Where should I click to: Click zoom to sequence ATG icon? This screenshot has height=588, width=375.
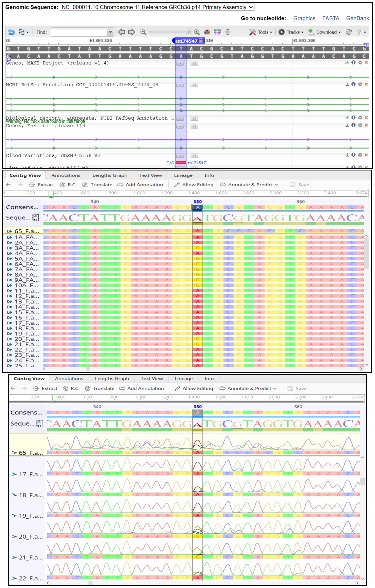[207, 32]
